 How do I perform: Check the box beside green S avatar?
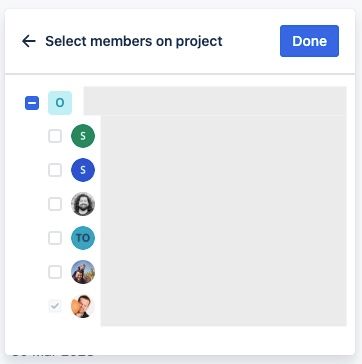coord(55,136)
